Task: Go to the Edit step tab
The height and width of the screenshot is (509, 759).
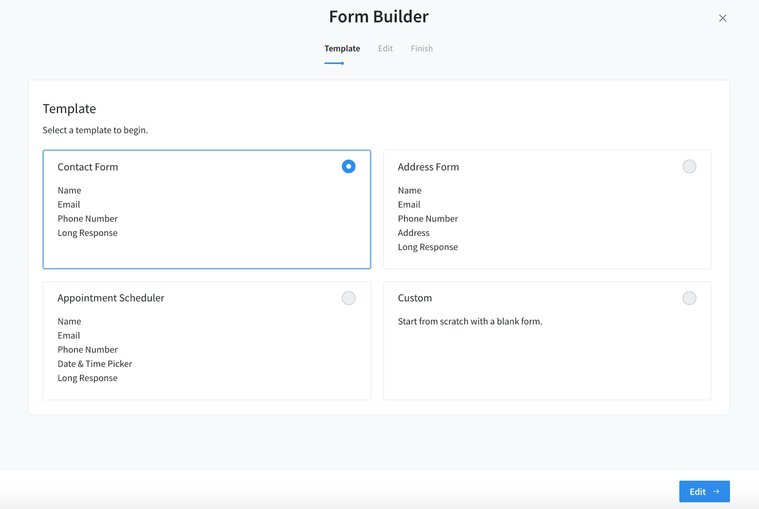Action: point(385,48)
